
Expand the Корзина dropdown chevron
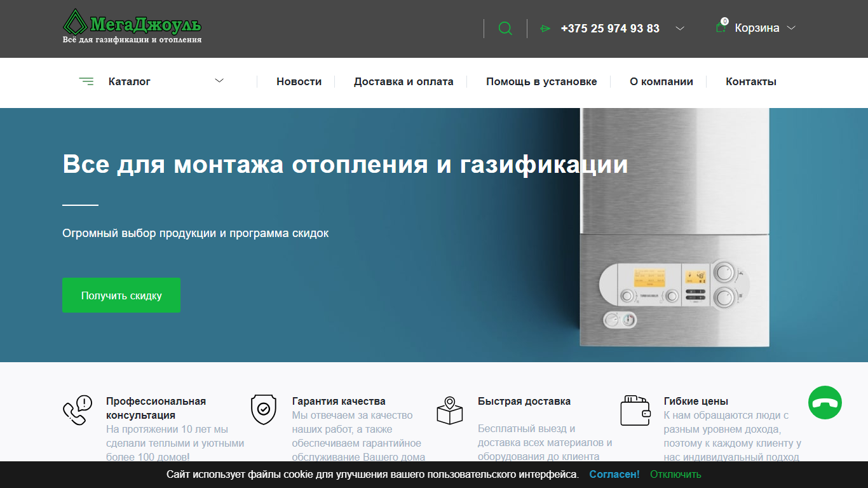point(791,28)
